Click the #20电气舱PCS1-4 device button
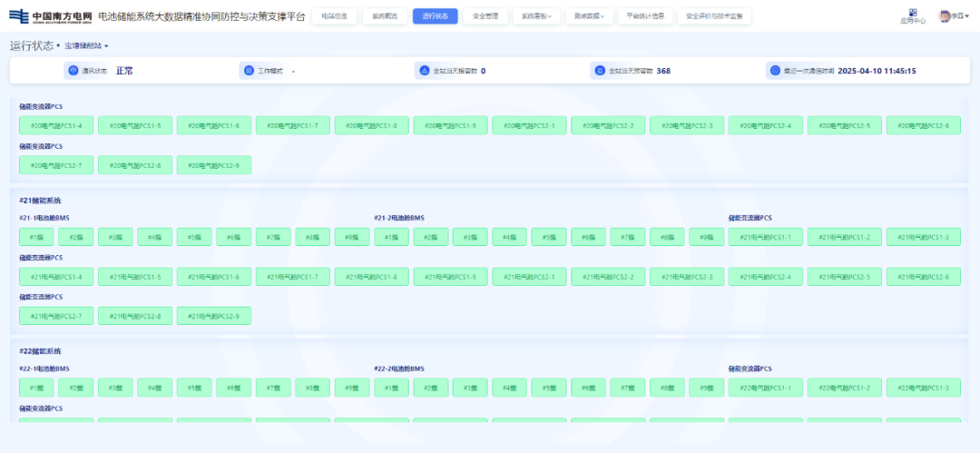The height and width of the screenshot is (453, 980). tap(56, 125)
